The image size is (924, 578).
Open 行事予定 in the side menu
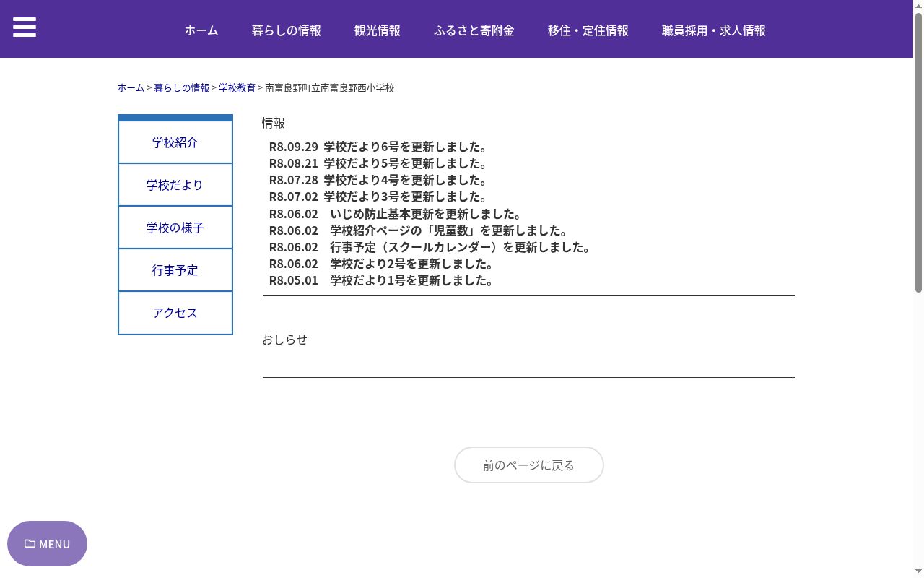(175, 270)
